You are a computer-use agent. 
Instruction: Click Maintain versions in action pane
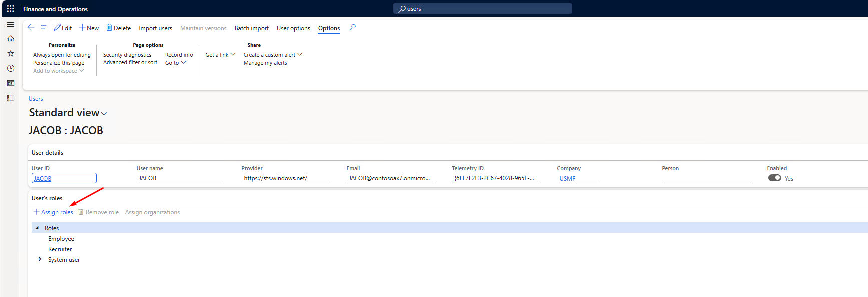coord(203,28)
